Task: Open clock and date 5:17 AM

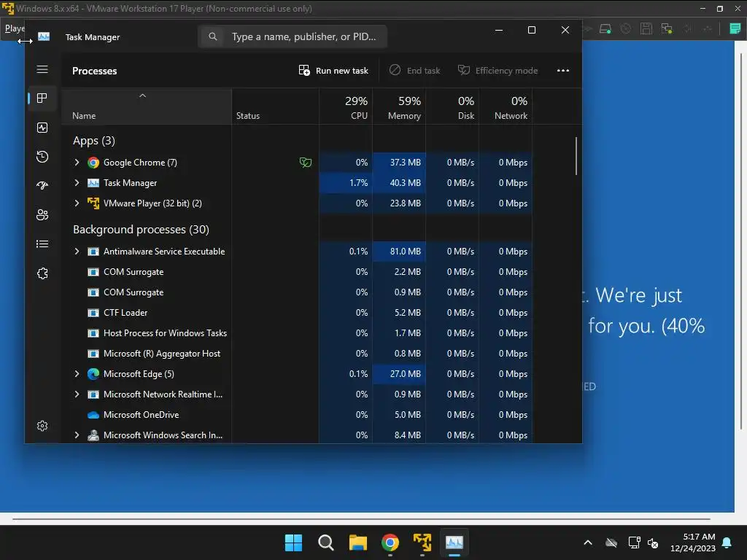Action: (693, 542)
